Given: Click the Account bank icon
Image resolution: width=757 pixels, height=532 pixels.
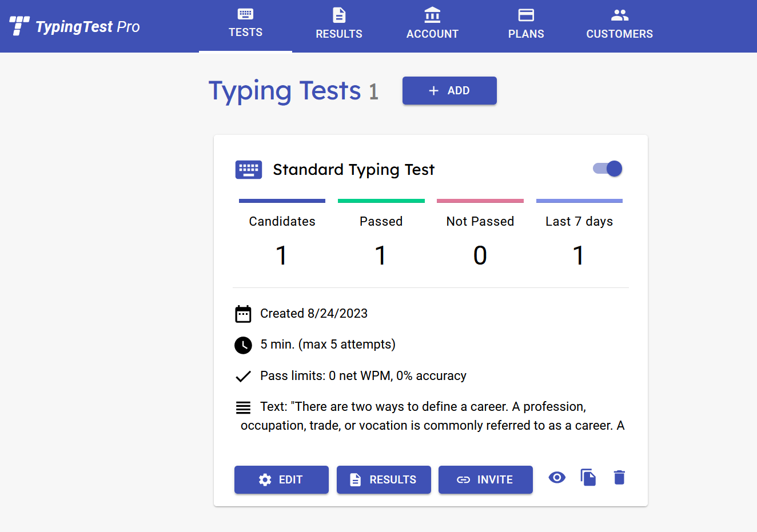Looking at the screenshot, I should pyautogui.click(x=432, y=15).
